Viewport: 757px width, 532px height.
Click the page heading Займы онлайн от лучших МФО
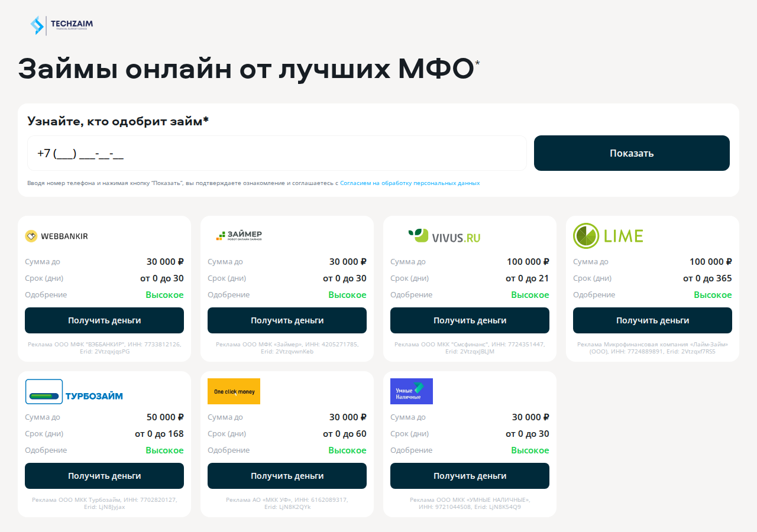coord(249,69)
